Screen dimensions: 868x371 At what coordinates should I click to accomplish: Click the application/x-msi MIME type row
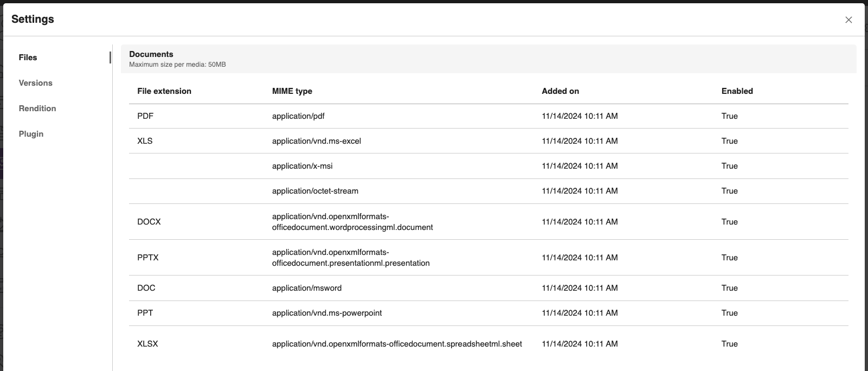[x=303, y=166]
